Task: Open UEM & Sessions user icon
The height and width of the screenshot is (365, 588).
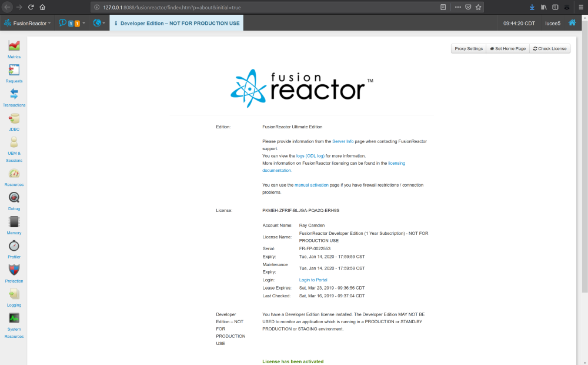Action: click(14, 142)
